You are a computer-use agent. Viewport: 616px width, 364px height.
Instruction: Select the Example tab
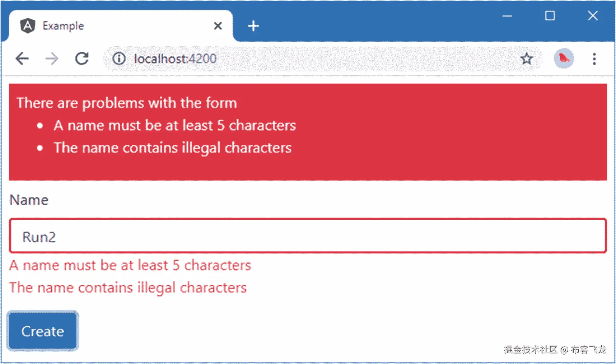121,26
